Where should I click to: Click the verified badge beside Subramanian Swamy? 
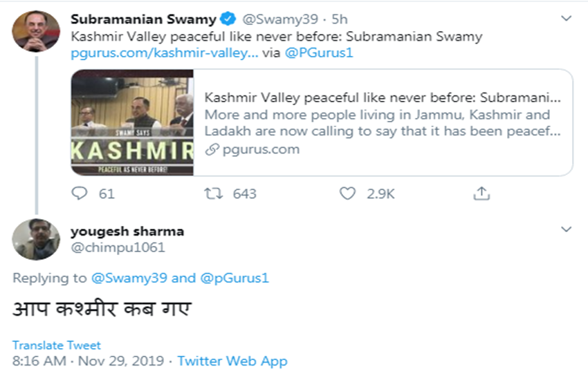pyautogui.click(x=227, y=18)
